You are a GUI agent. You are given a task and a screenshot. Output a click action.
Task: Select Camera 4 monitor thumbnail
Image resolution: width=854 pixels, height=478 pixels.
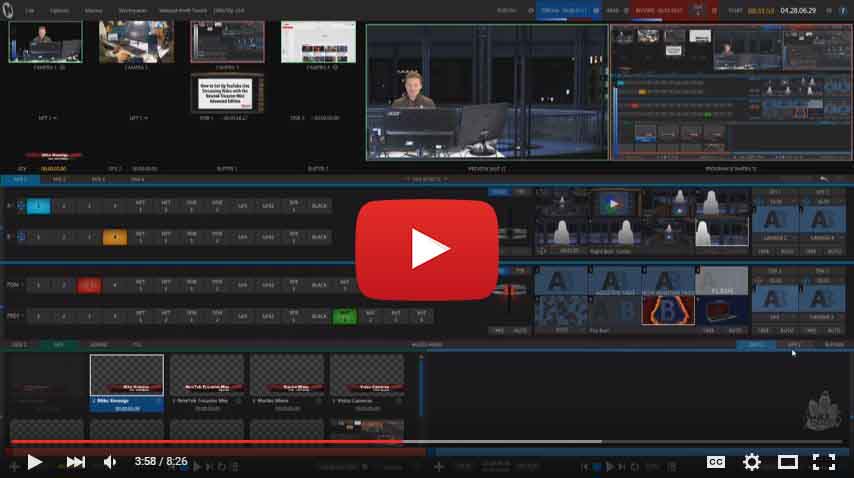coord(318,42)
